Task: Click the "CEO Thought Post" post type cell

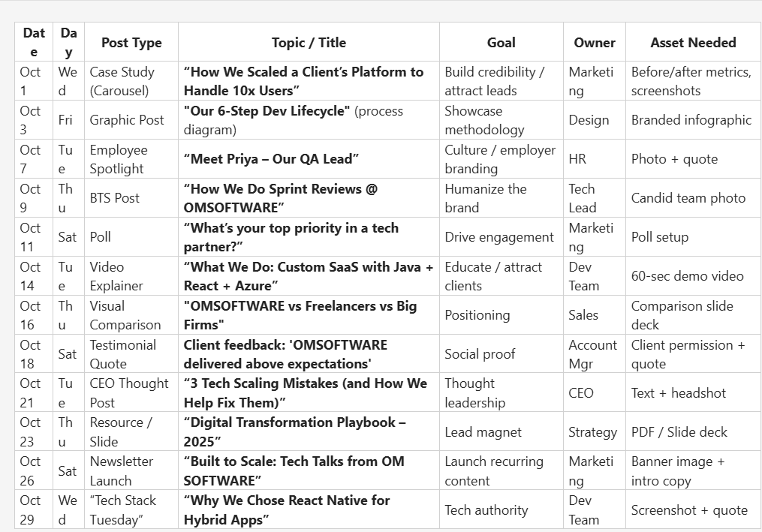Action: click(x=129, y=393)
